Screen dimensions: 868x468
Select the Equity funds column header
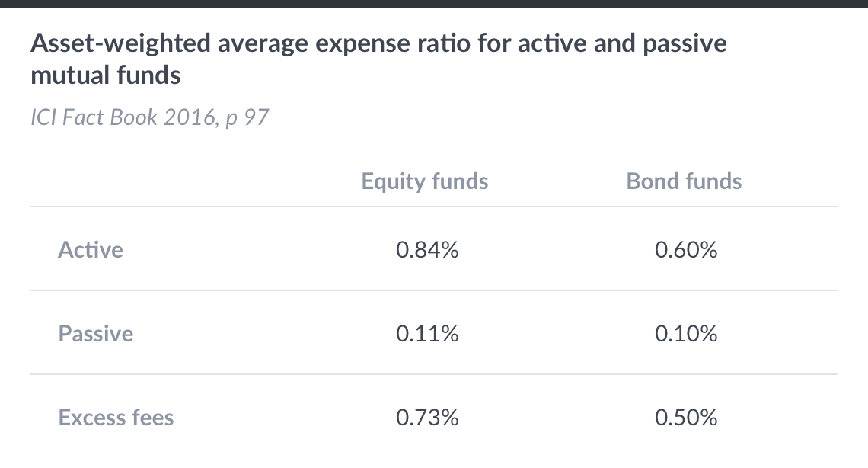pyautogui.click(x=425, y=181)
